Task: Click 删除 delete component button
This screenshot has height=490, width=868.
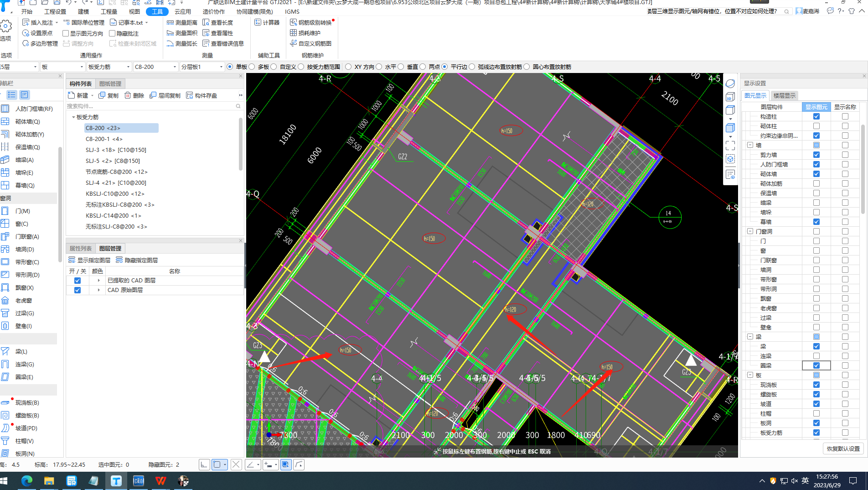Action: pos(134,95)
